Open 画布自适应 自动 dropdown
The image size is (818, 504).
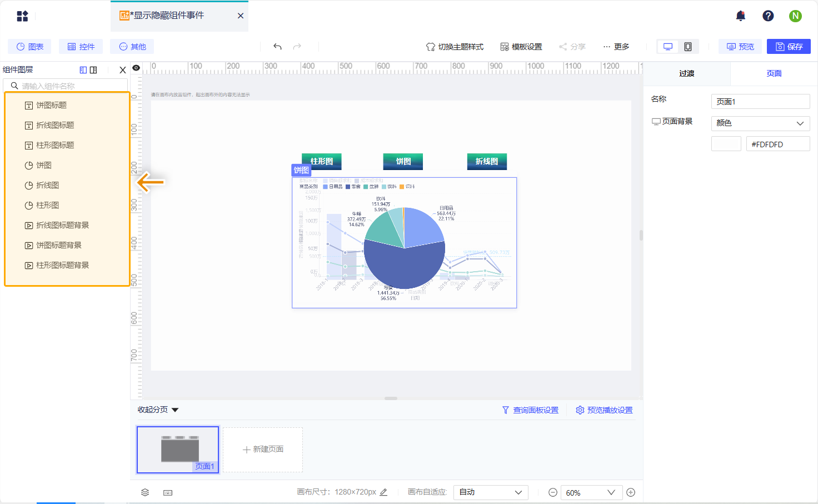pyautogui.click(x=491, y=492)
